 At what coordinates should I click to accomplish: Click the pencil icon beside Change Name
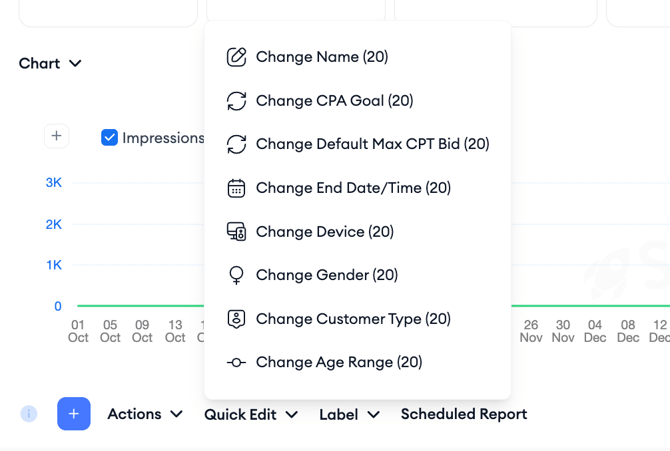coord(236,57)
